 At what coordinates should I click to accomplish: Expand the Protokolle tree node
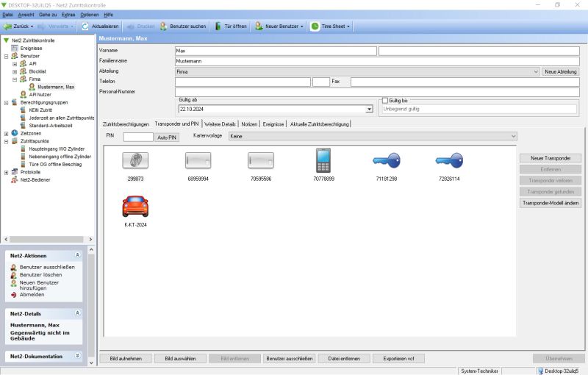pos(6,172)
